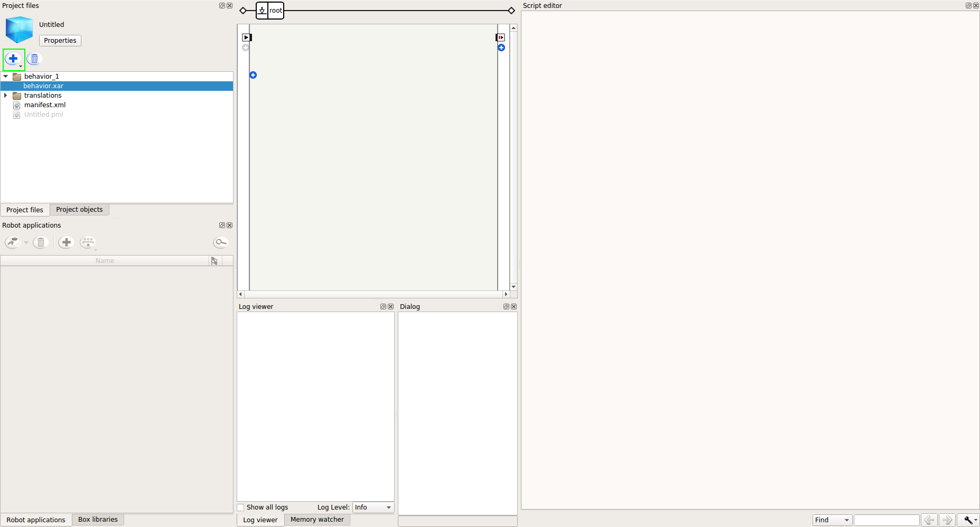Click the flag column header icon
Viewport: 980px width, 527px height.
click(214, 261)
